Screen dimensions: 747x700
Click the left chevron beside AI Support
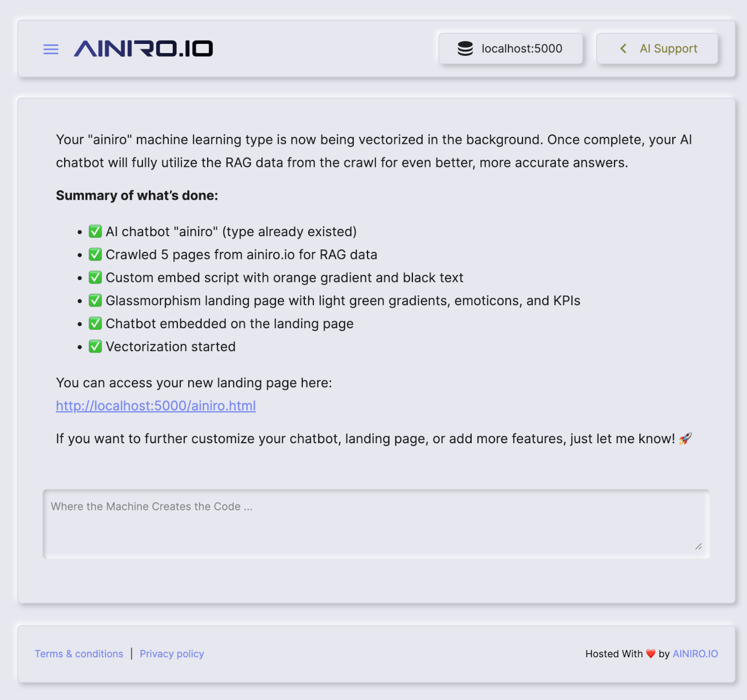click(623, 48)
